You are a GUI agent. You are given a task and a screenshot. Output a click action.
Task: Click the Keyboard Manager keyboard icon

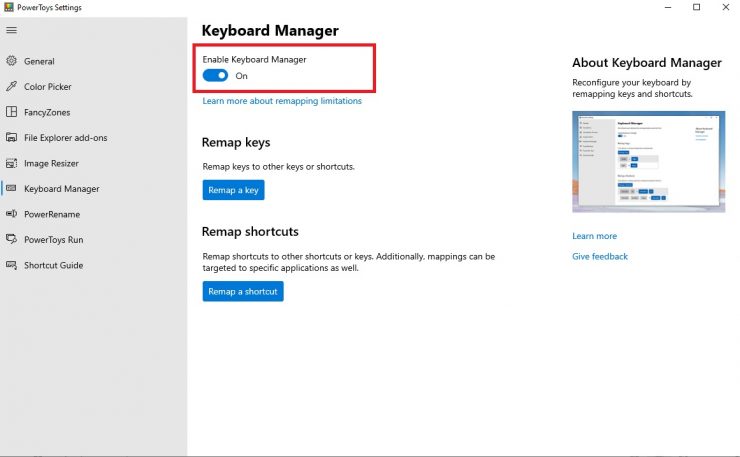[11, 188]
